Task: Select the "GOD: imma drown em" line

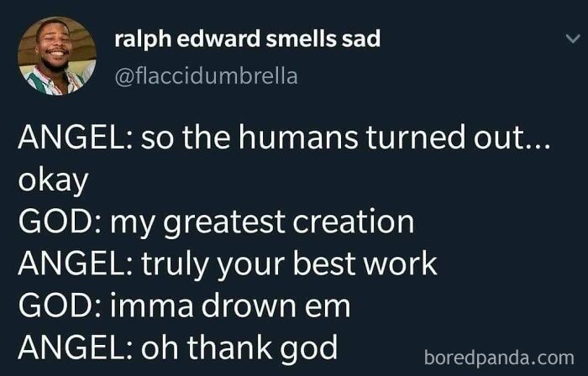Action: [x=184, y=305]
